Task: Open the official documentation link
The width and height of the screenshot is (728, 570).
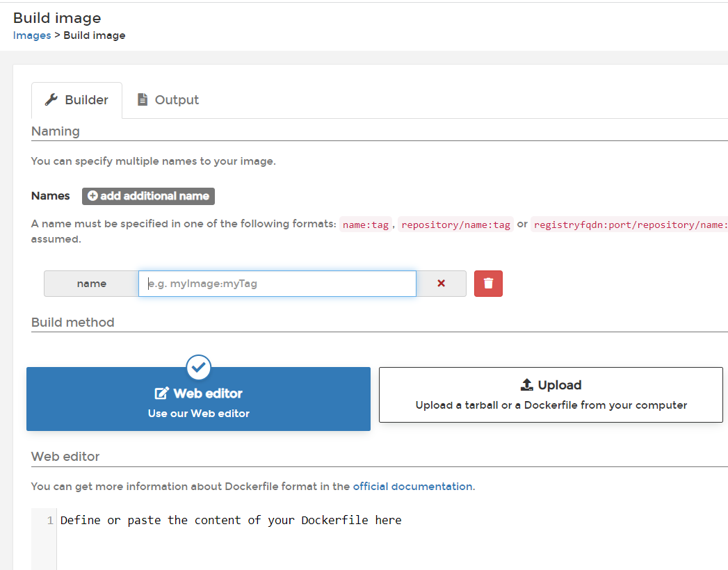Action: point(412,487)
